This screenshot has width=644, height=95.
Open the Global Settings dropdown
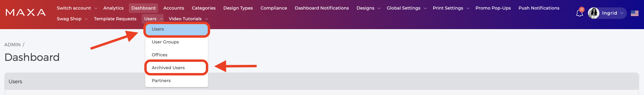tap(406, 8)
